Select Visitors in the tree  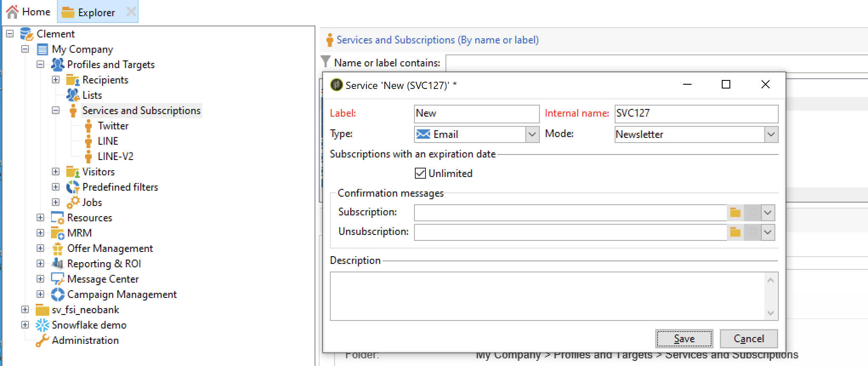[99, 172]
